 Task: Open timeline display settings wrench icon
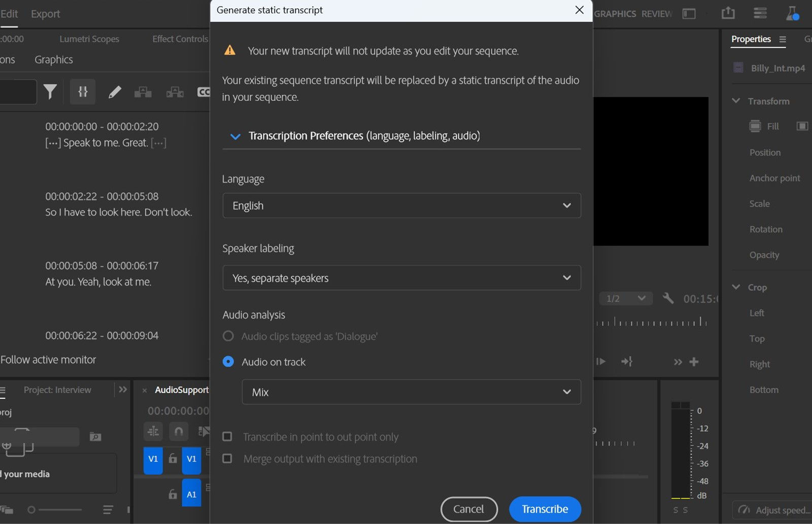pos(669,298)
